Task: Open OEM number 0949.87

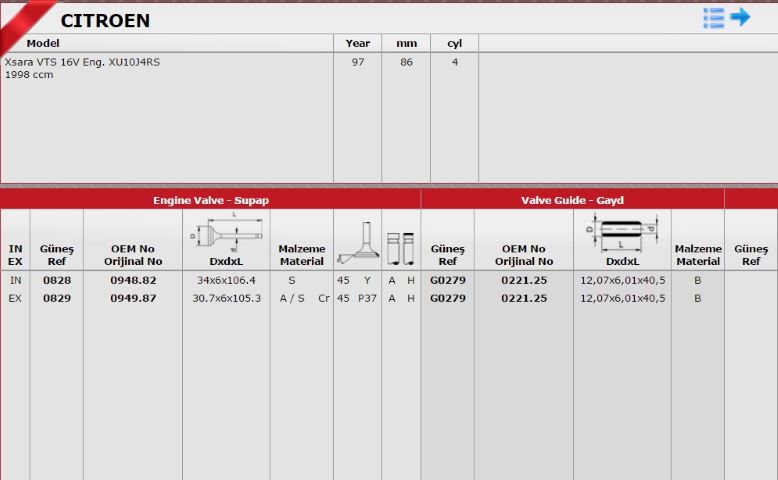Action: click(133, 298)
